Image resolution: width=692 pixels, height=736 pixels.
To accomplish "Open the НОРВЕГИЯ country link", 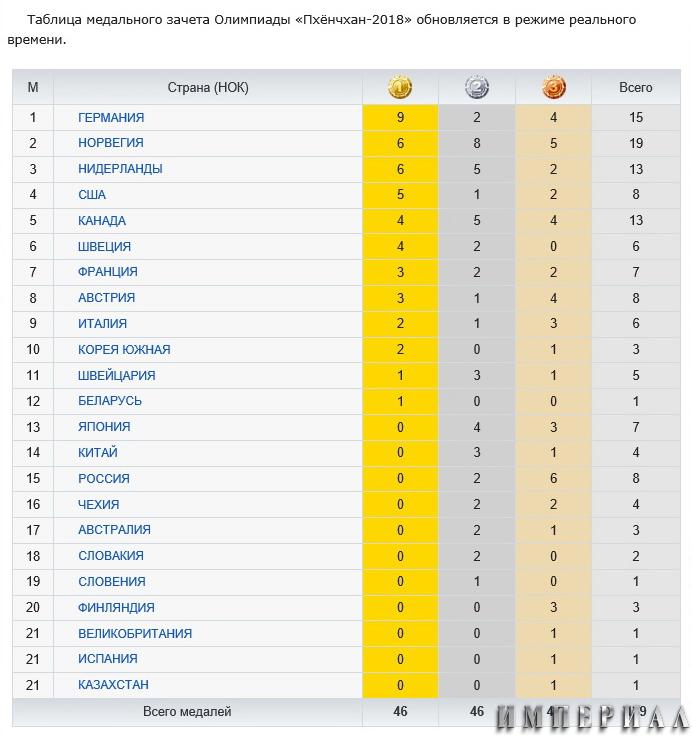I will (111, 143).
